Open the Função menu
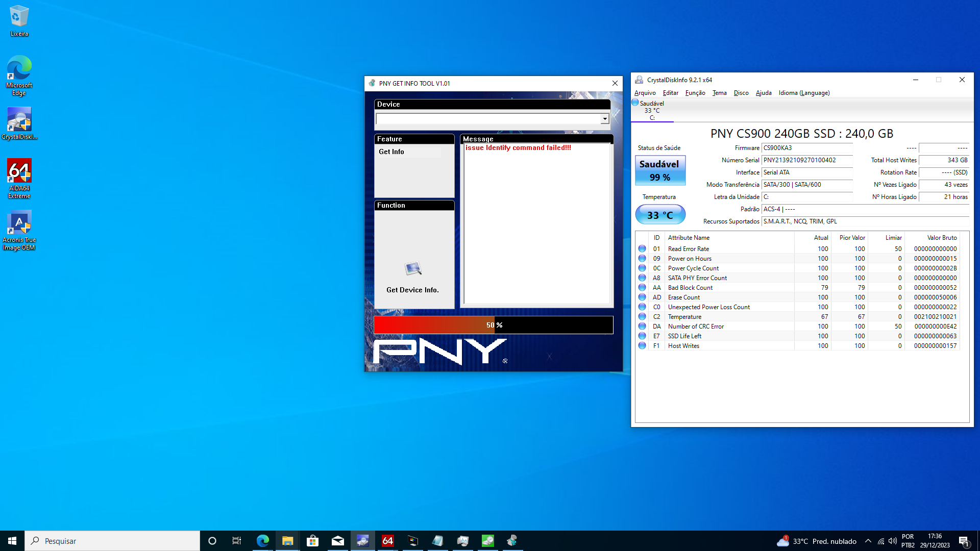 [695, 93]
